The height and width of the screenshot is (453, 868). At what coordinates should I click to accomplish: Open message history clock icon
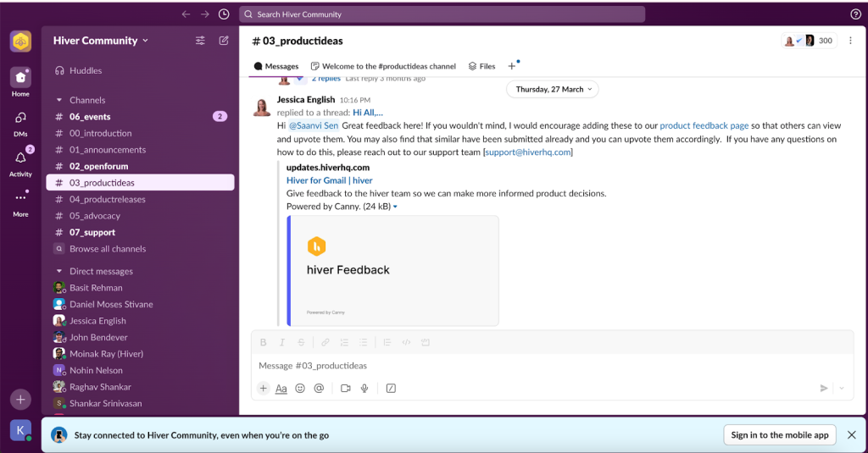tap(224, 14)
